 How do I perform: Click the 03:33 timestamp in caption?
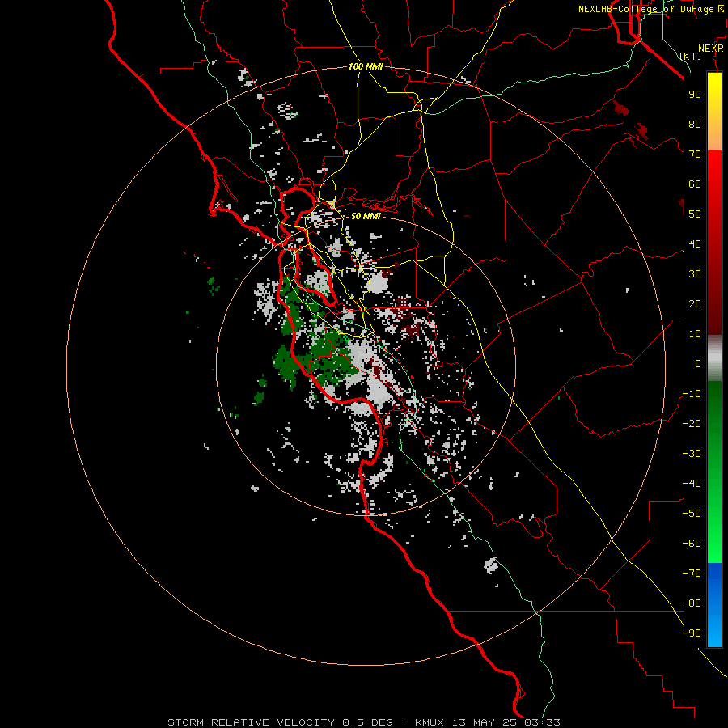[542, 722]
